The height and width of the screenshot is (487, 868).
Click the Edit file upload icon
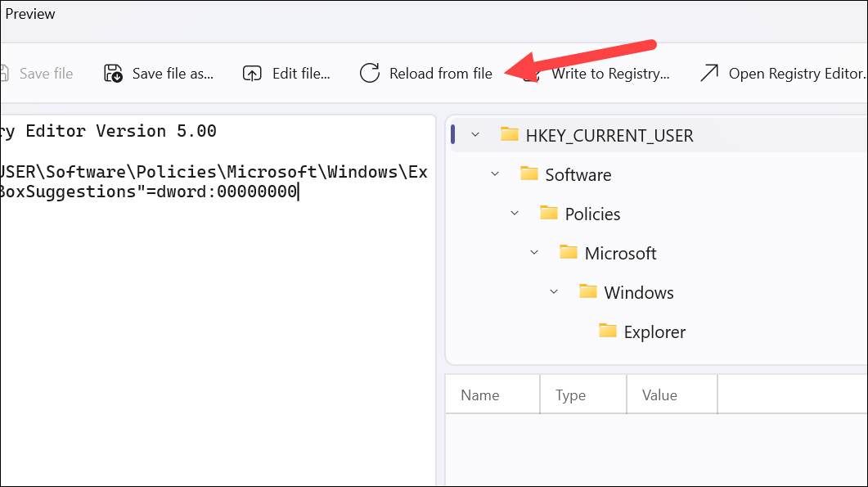pyautogui.click(x=252, y=73)
